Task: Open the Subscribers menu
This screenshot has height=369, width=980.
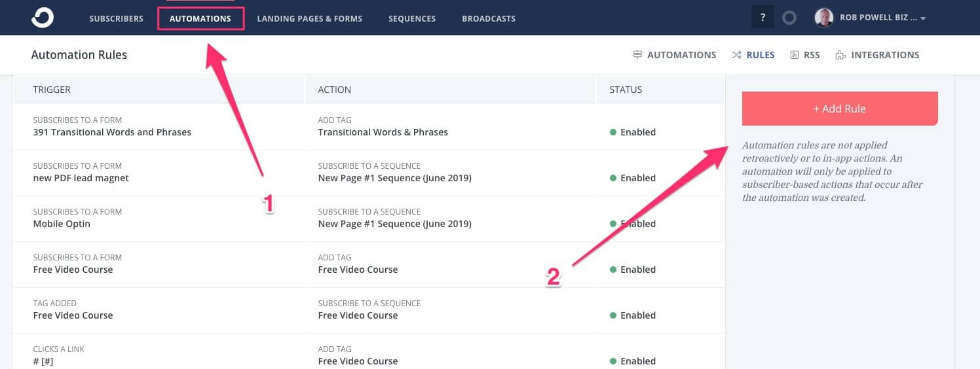Action: pyautogui.click(x=116, y=18)
